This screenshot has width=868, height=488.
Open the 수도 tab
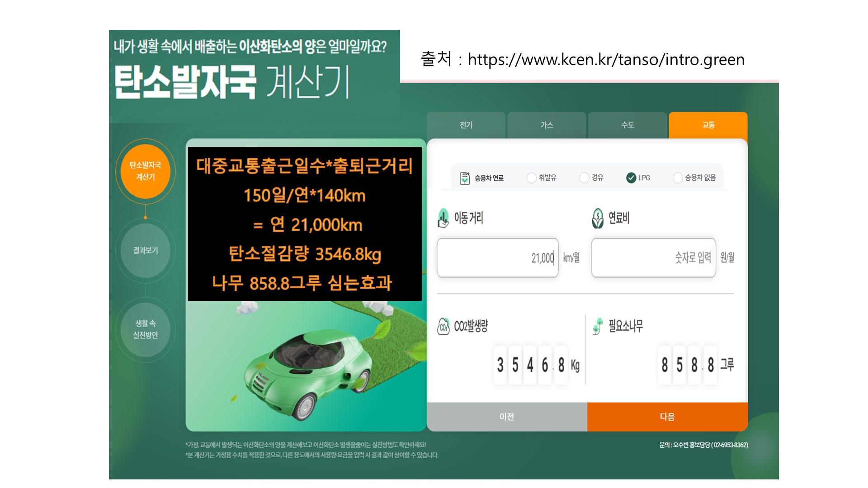627,125
